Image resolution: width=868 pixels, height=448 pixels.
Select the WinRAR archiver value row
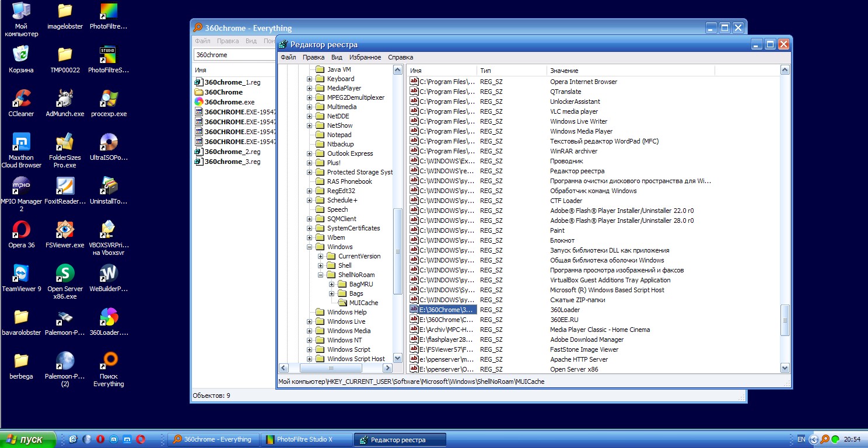(x=594, y=151)
